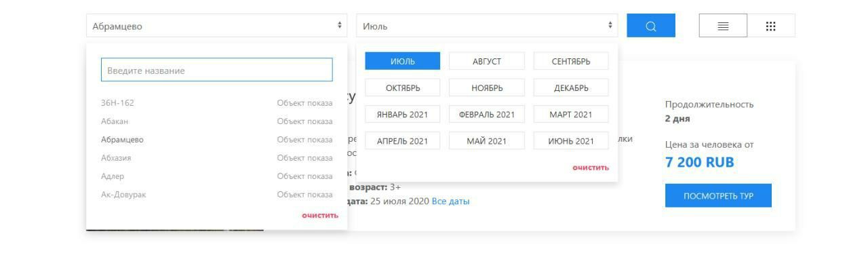Select month МАЙ 2021
The height and width of the screenshot is (274, 868).
click(x=487, y=141)
